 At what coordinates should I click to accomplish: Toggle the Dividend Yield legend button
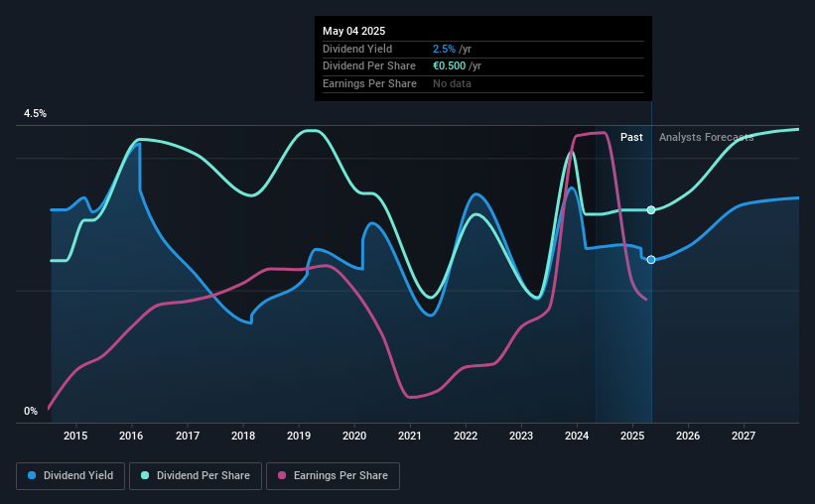click(70, 476)
